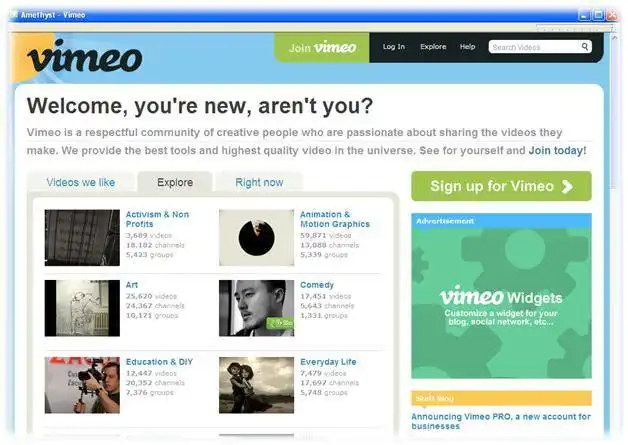Click the magnifier icon in search box
Screen dimensions: 628x445
point(585,46)
